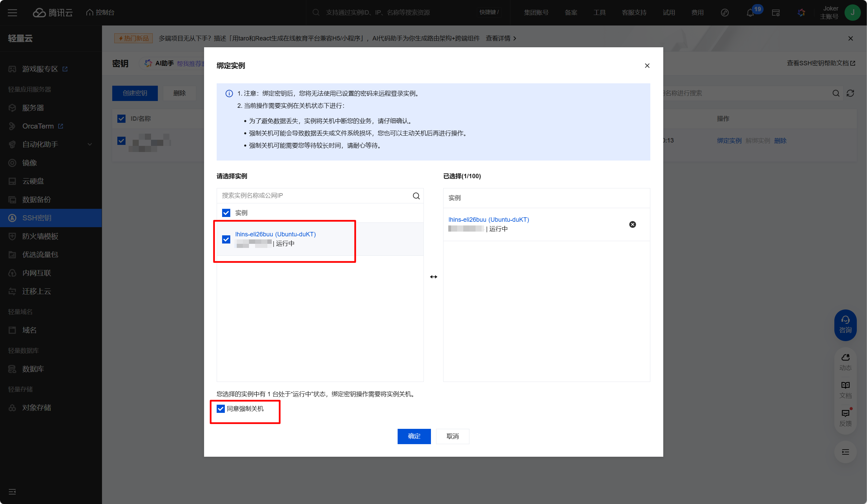Click the hamburger menu icon at top left
Screen dimensions: 867x504
[12, 13]
